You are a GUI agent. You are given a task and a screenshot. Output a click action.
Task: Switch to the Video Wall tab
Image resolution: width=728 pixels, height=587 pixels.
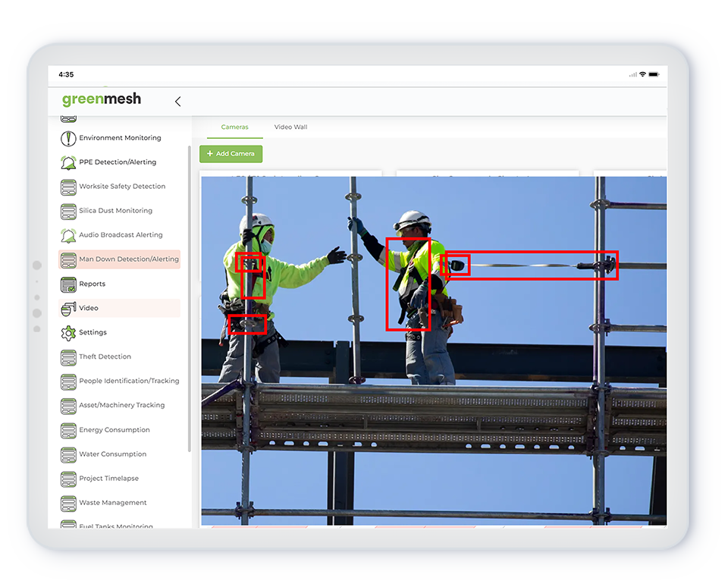tap(290, 127)
